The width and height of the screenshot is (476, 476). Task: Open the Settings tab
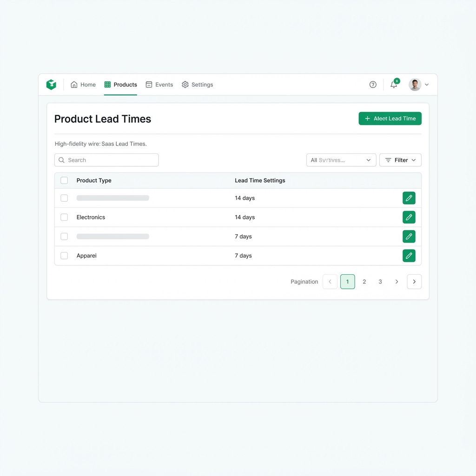point(198,85)
